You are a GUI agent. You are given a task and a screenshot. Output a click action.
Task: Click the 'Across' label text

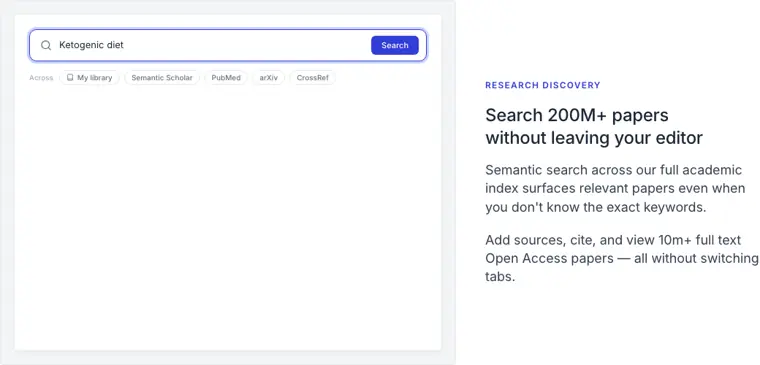click(41, 78)
